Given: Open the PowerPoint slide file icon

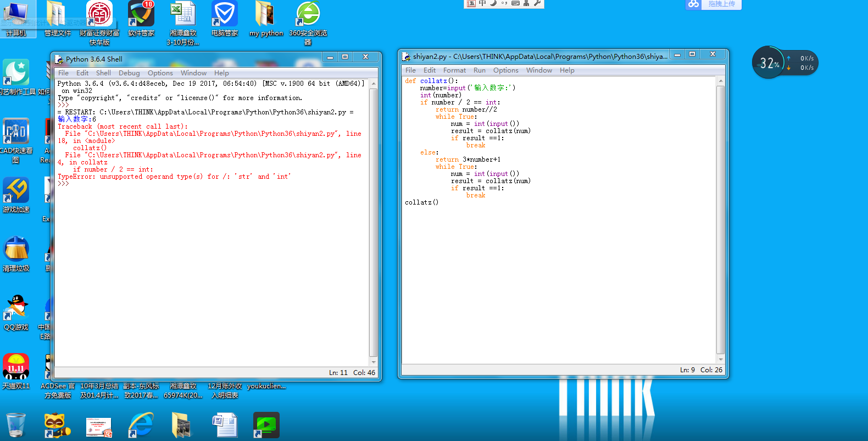Looking at the screenshot, I should pos(99,427).
